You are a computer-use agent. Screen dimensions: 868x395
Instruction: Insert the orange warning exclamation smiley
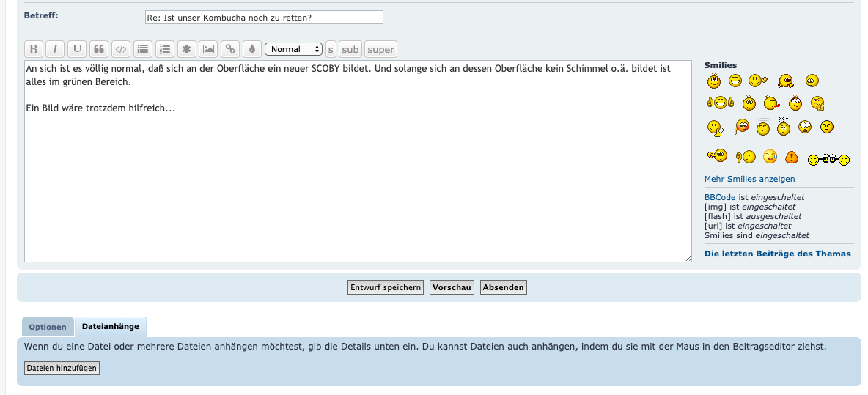coord(792,157)
